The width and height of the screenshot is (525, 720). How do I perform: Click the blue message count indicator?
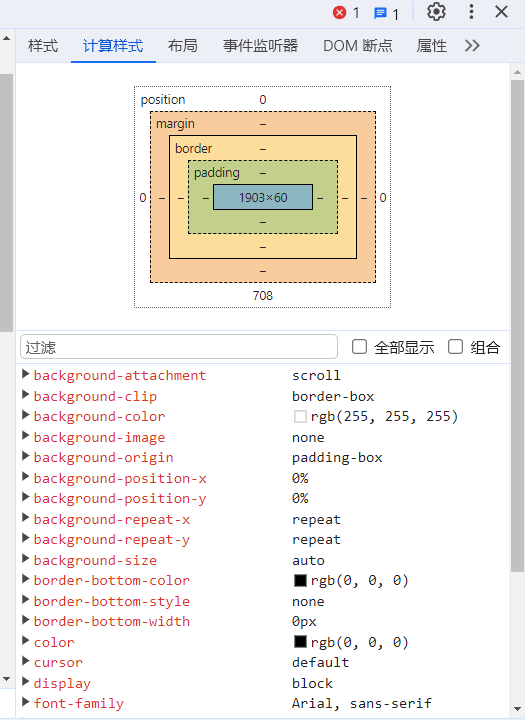point(386,13)
